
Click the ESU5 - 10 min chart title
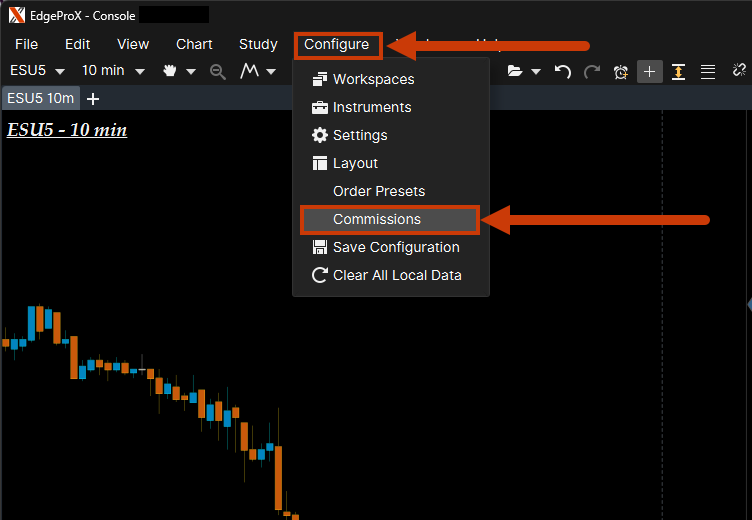(x=67, y=130)
